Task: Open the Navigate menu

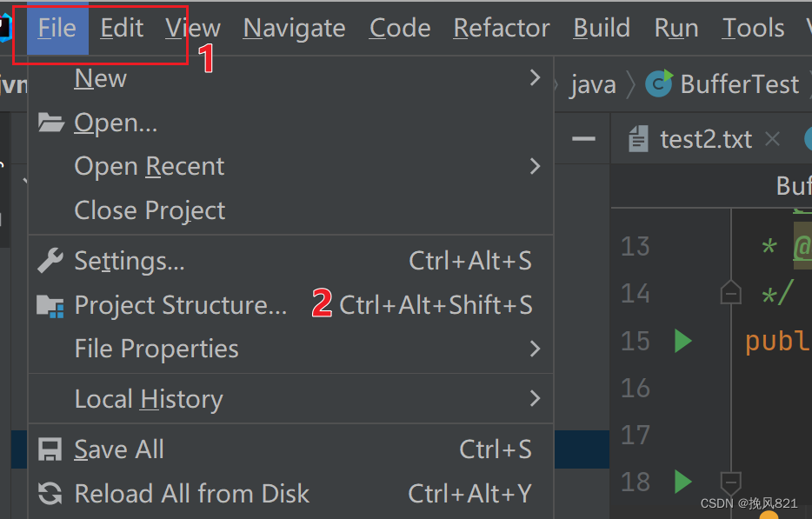Action: click(x=294, y=27)
